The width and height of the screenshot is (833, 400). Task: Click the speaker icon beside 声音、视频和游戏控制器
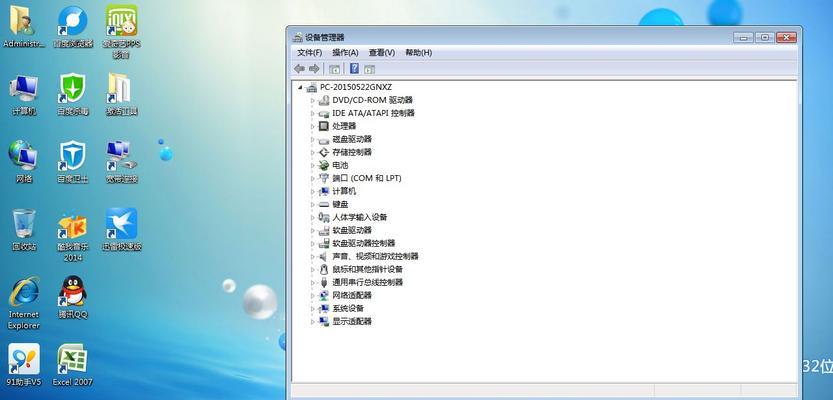coord(324,256)
